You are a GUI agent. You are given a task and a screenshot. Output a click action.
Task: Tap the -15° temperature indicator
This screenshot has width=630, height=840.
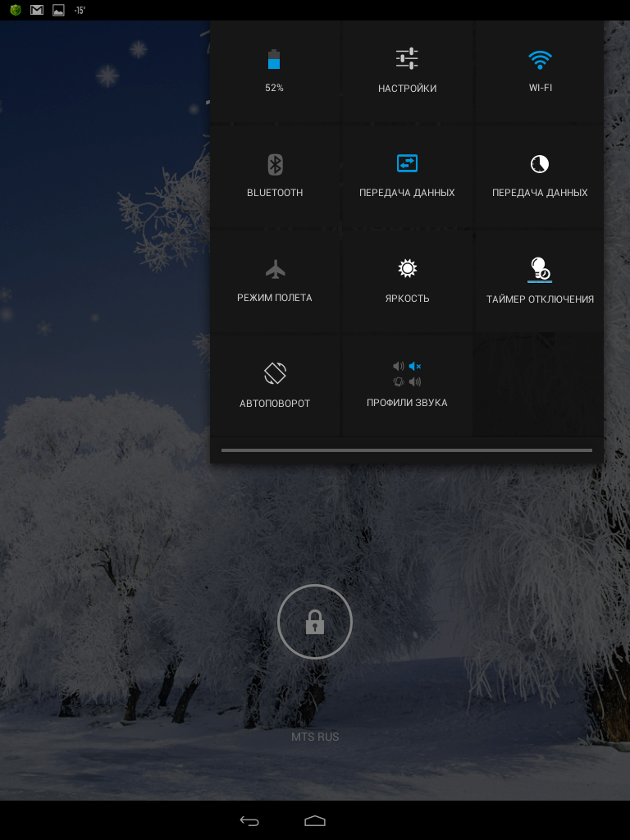(x=80, y=10)
